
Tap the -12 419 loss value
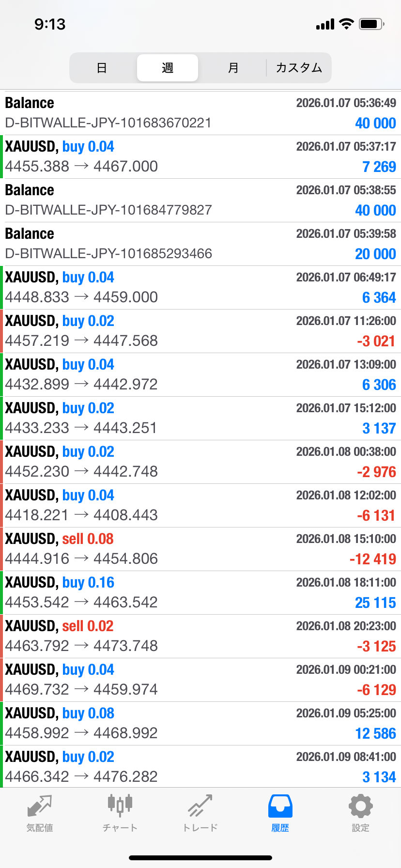[x=373, y=559]
